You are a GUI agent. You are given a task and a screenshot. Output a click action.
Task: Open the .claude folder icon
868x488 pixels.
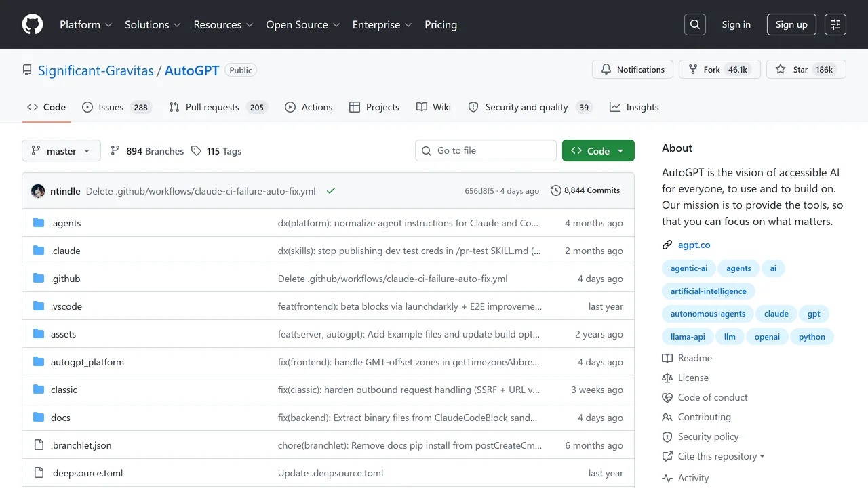point(39,251)
